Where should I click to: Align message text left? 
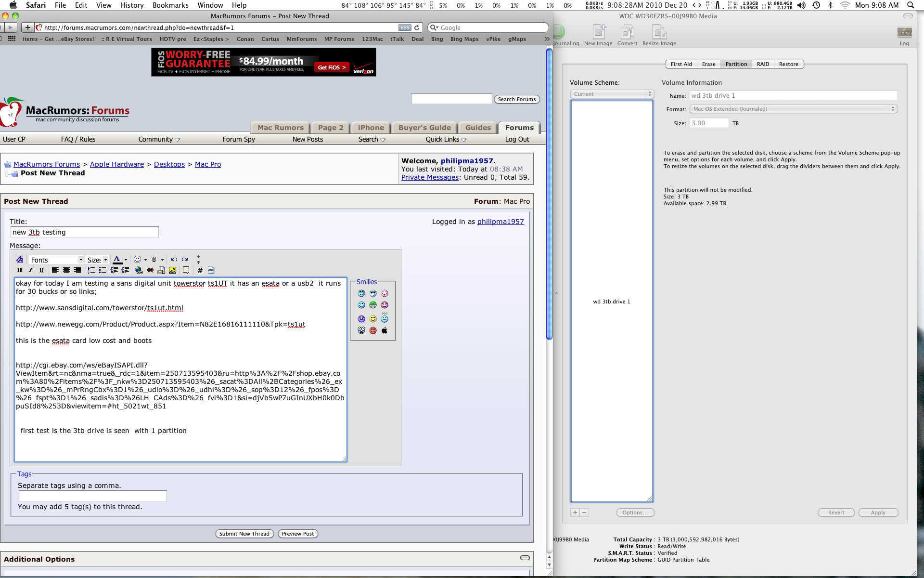coord(55,270)
